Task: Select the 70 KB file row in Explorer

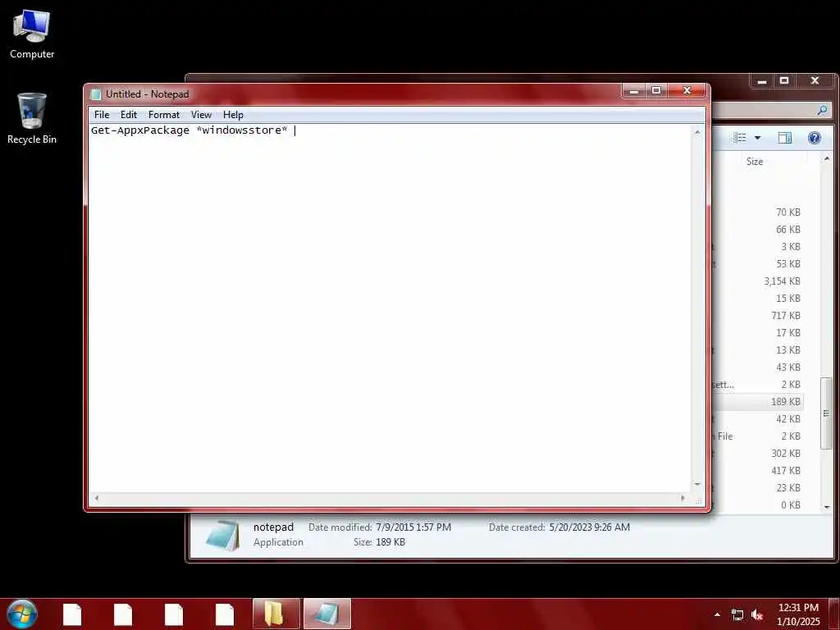Action: [x=757, y=212]
